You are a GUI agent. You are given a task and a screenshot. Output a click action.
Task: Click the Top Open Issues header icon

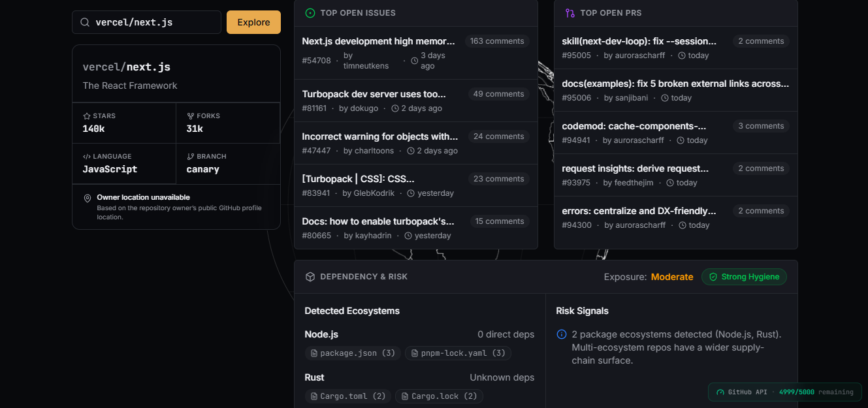(x=310, y=12)
